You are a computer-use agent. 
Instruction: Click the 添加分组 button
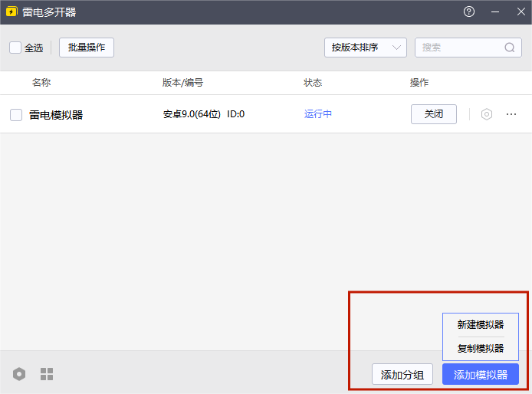point(402,374)
